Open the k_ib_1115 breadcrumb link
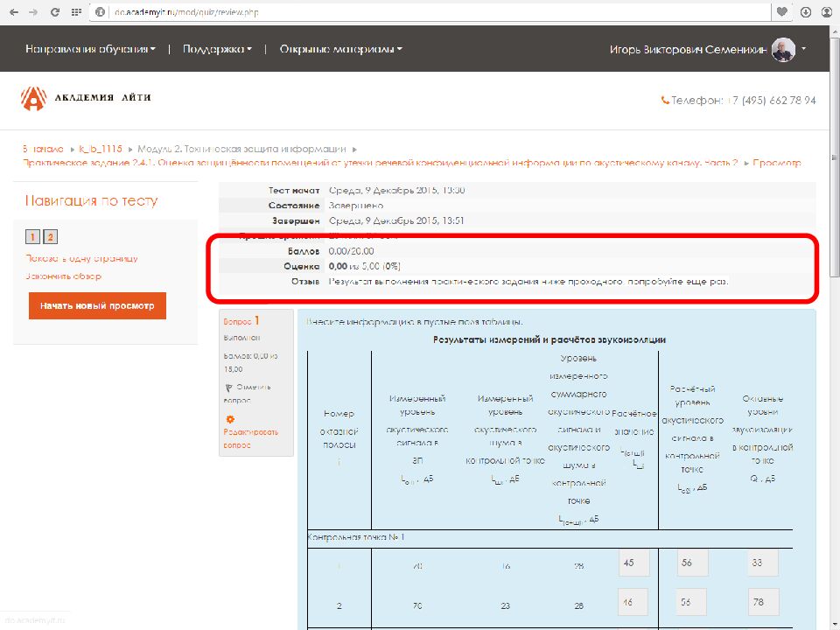This screenshot has width=840, height=630. (x=100, y=149)
